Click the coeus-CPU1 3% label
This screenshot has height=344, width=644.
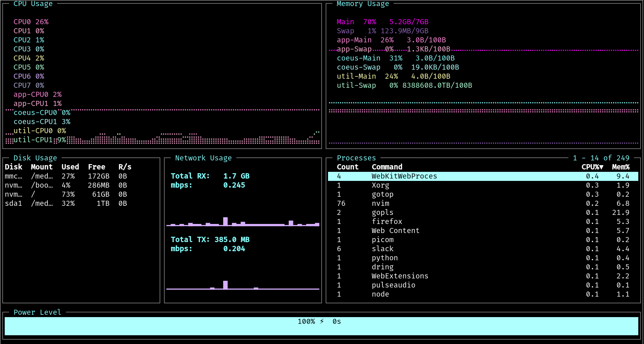coord(42,122)
